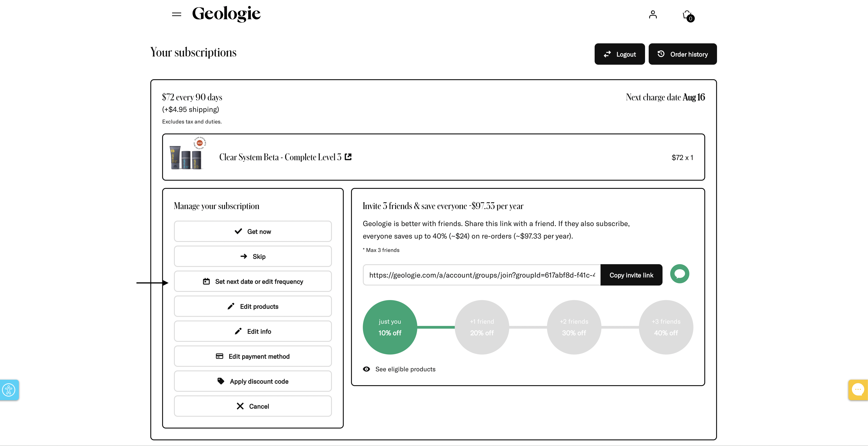Open the user account icon
This screenshot has height=446, width=868.
(653, 15)
